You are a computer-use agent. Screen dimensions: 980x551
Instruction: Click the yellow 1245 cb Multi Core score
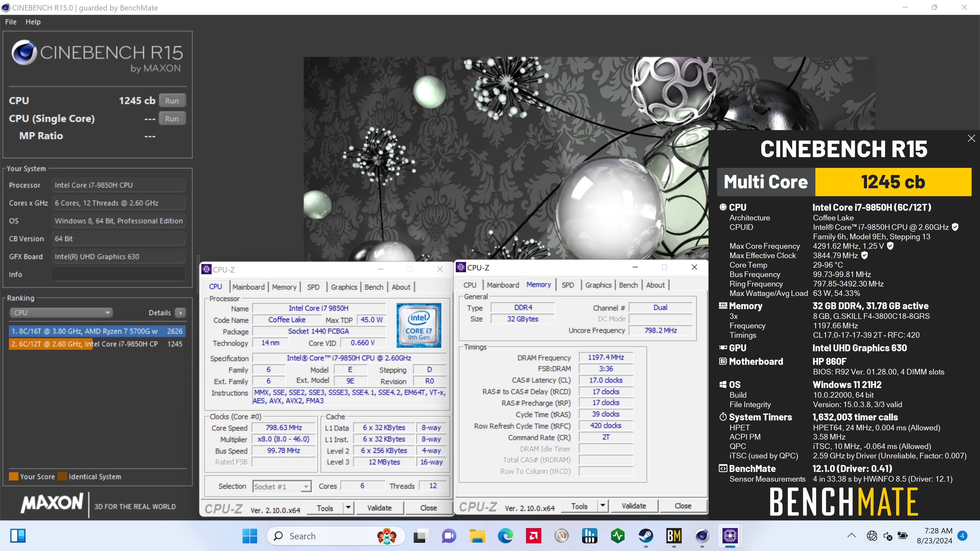pyautogui.click(x=893, y=182)
